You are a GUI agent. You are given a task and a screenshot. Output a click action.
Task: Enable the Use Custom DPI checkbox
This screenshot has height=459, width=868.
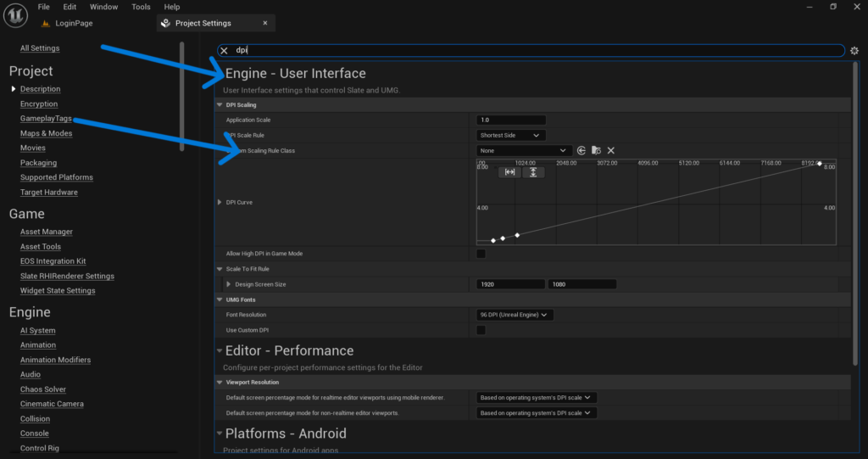coord(481,330)
